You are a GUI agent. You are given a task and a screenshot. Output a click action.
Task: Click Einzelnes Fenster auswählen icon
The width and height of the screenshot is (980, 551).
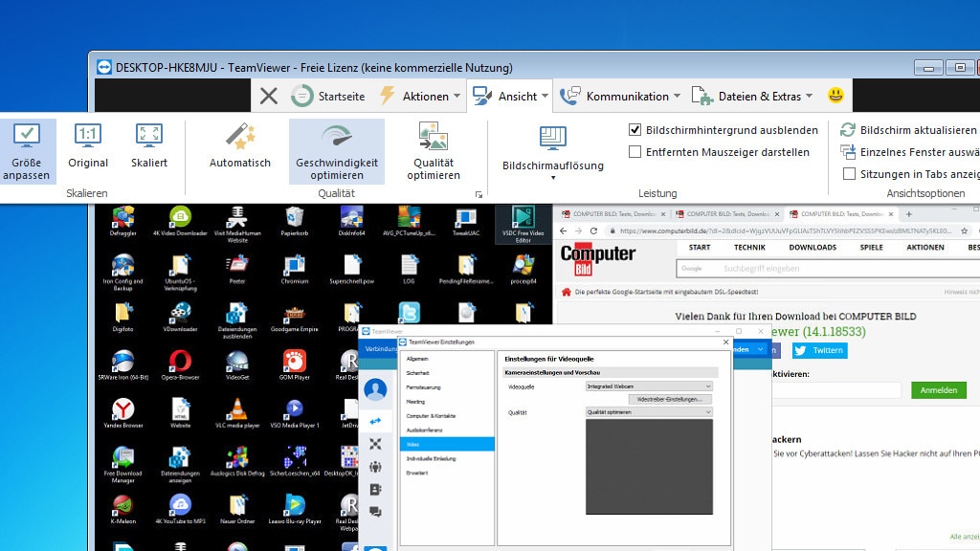tap(848, 152)
